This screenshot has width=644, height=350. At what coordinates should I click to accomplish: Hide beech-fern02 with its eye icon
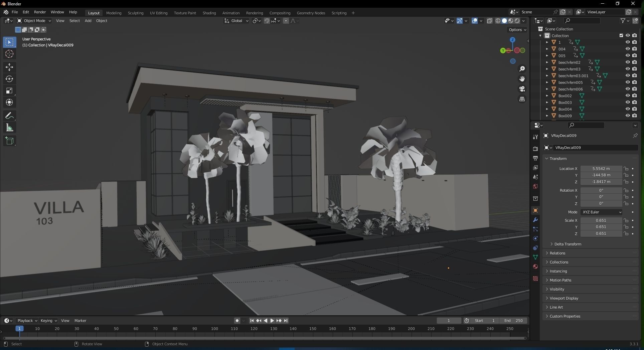coord(628,62)
